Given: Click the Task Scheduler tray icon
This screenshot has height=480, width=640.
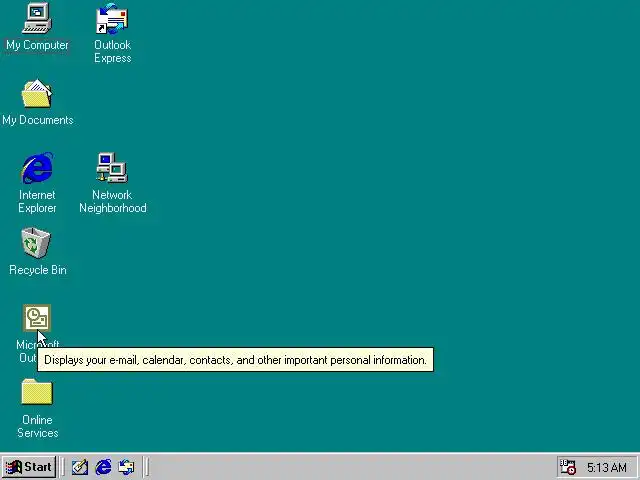Looking at the screenshot, I should 568,467.
